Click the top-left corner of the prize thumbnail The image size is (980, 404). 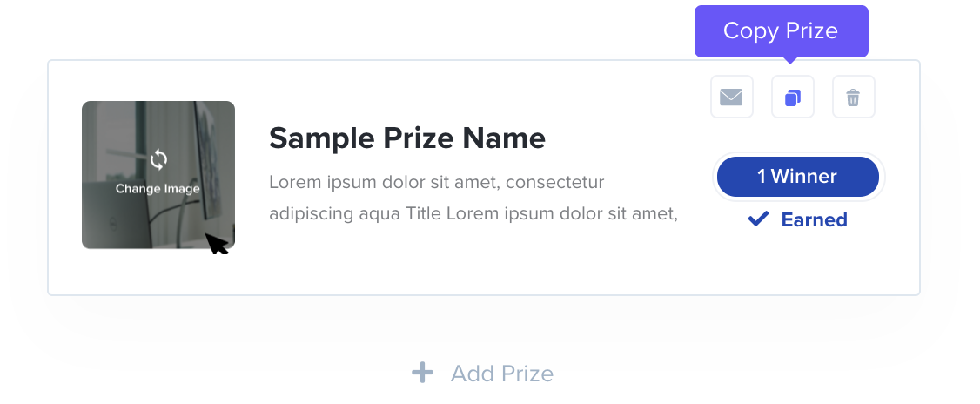[87, 106]
